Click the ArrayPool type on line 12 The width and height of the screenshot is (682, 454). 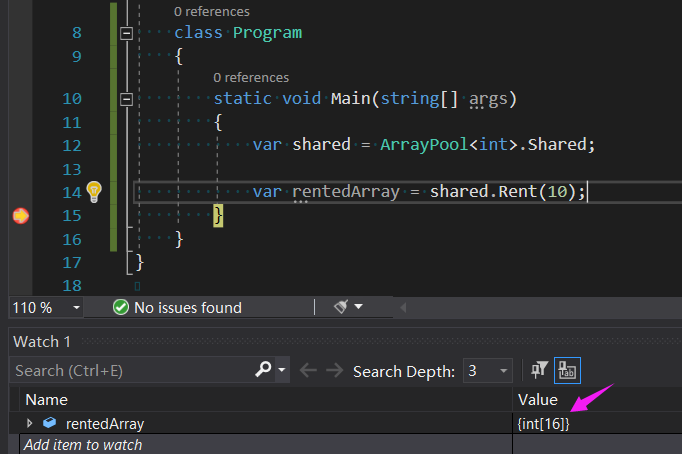425,144
